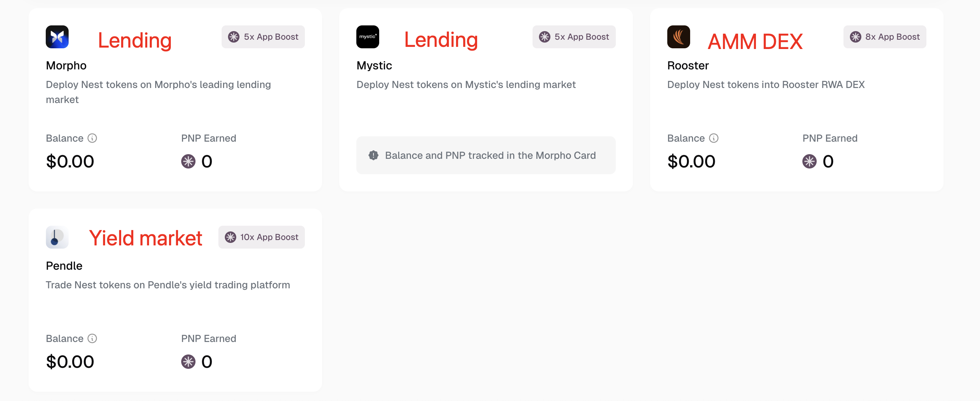Click the PNP token icon in Morpho card
Screen dimensions: 980x401
point(188,161)
